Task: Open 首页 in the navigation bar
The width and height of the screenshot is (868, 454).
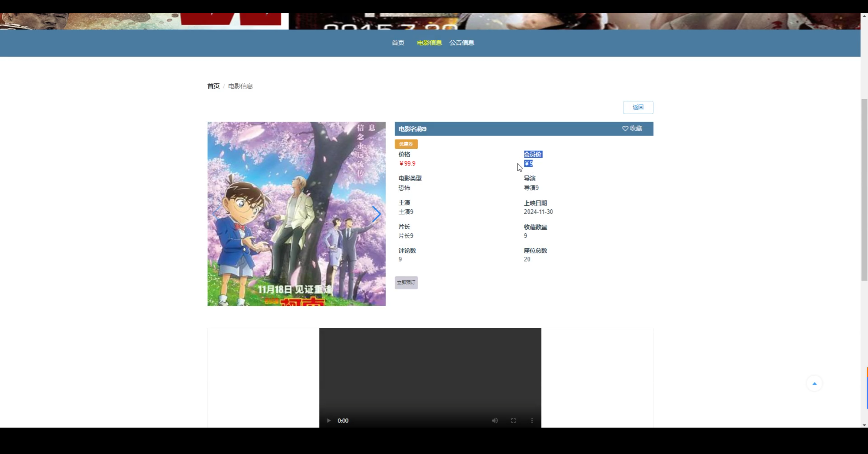Action: [398, 43]
